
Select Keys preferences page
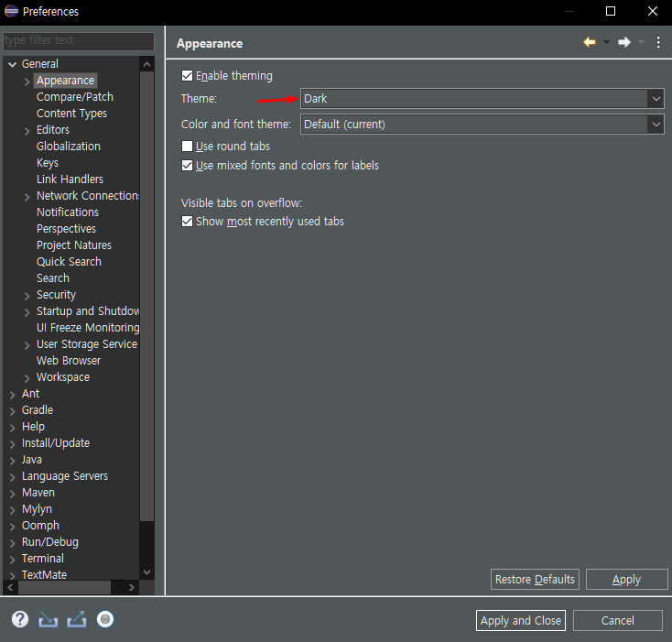(48, 163)
